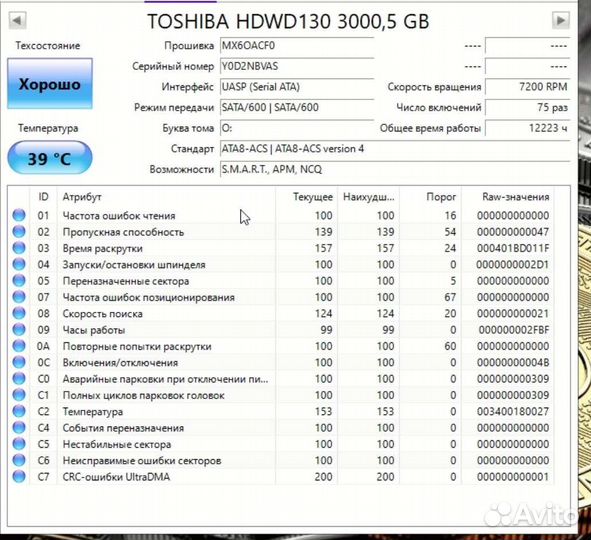591x540 pixels.
Task: Click the Наихудш... column header
Action: coord(369,197)
